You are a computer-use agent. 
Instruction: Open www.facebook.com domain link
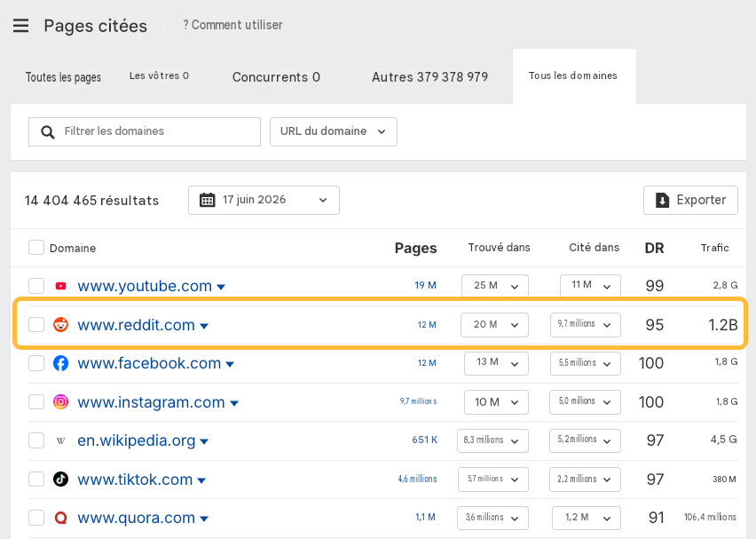tap(149, 363)
